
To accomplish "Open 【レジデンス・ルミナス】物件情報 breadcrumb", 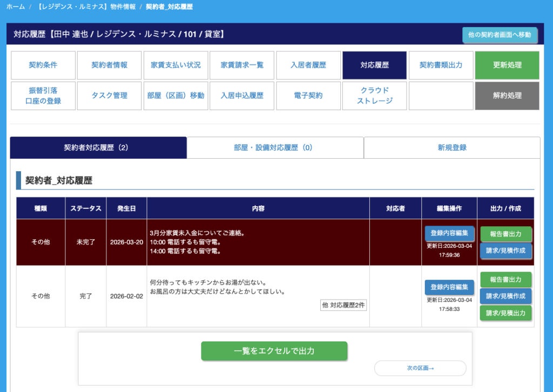I will [x=85, y=7].
